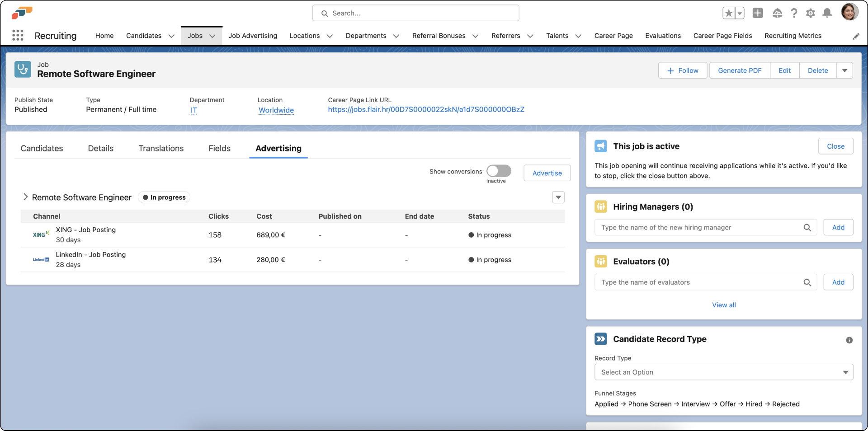Expand the Remote Software Engineer campaign row
Viewport: 868px width, 431px height.
(25, 197)
